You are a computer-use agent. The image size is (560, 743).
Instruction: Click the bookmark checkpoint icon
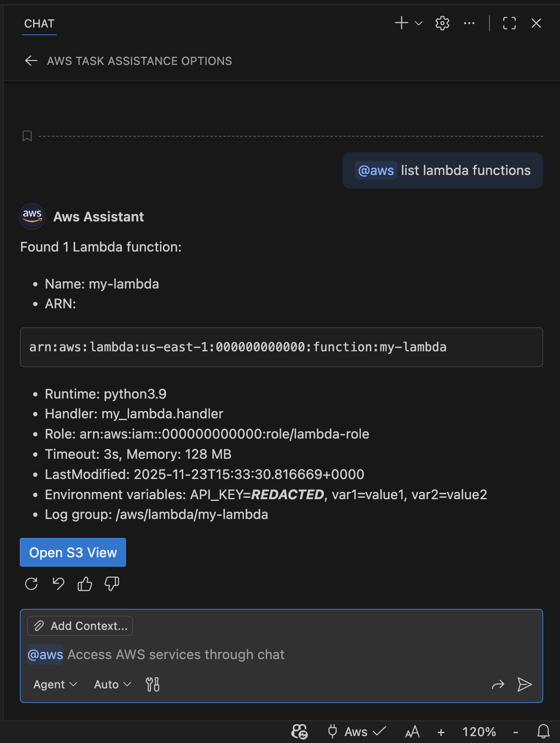(x=27, y=136)
